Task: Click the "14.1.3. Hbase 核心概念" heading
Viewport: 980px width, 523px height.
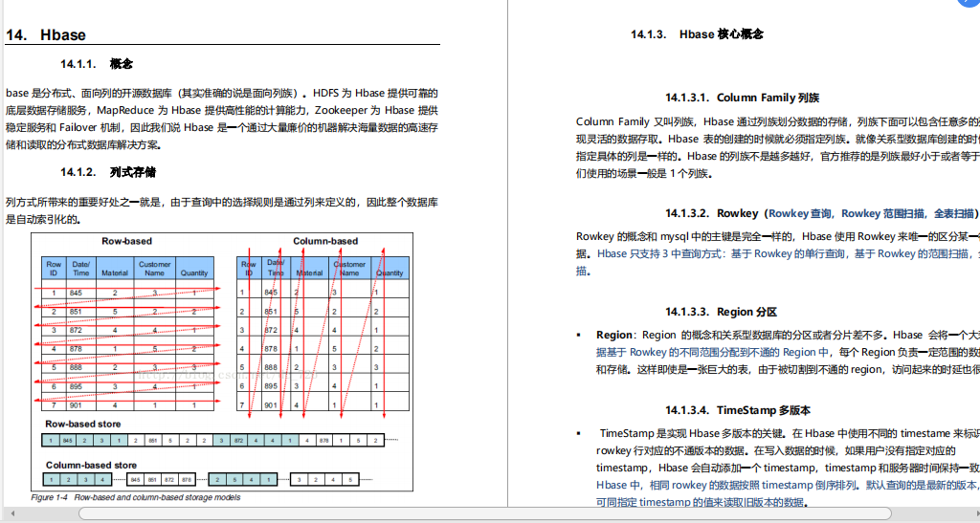Action: tap(697, 34)
